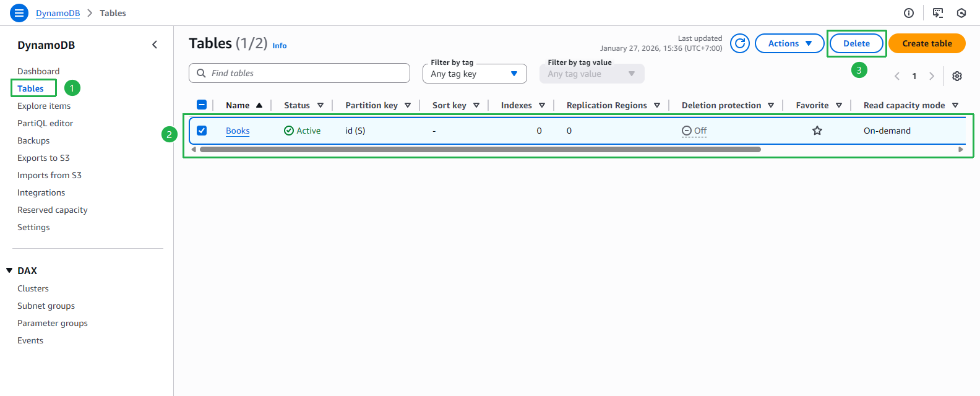The height and width of the screenshot is (396, 980).
Task: Click the On-demand capacity cell
Action: [887, 131]
